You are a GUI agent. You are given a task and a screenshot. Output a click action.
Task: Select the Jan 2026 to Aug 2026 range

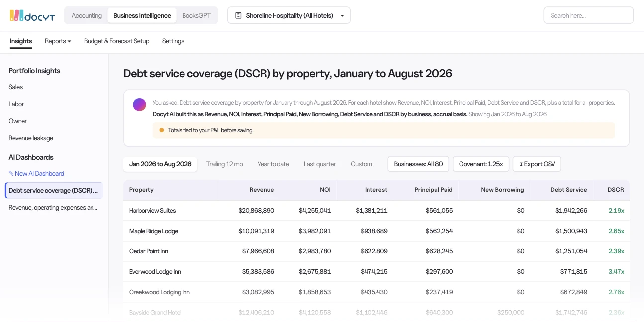(160, 164)
